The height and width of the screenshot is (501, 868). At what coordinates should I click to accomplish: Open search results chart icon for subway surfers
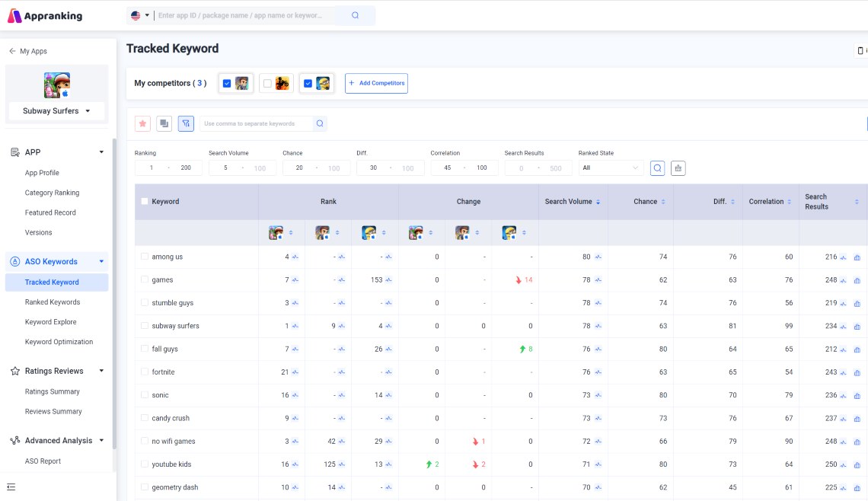pos(843,326)
